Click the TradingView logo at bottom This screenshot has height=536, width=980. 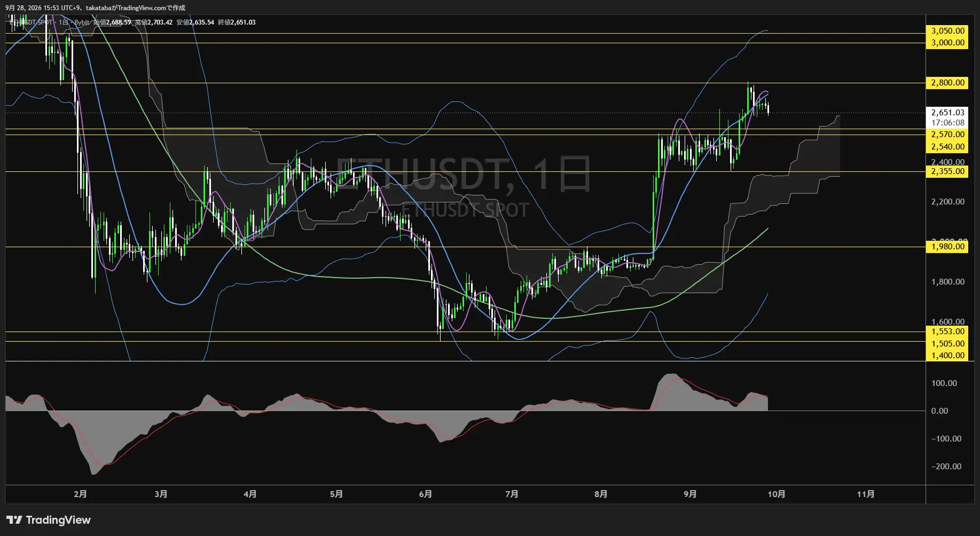49,520
